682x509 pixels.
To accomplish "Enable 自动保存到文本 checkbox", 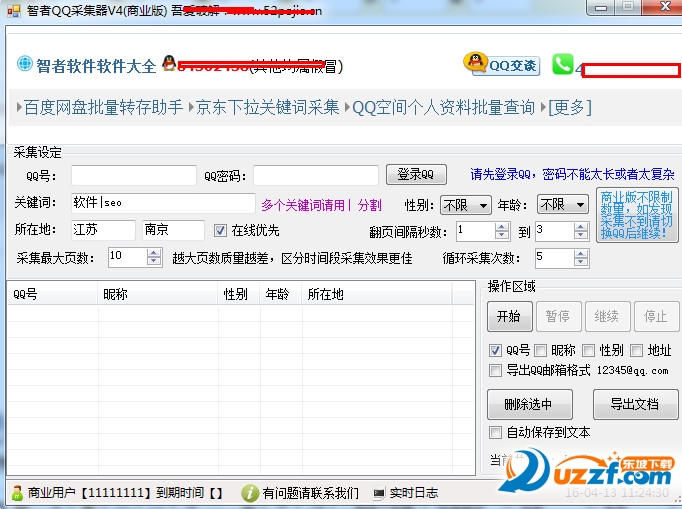I will (495, 432).
